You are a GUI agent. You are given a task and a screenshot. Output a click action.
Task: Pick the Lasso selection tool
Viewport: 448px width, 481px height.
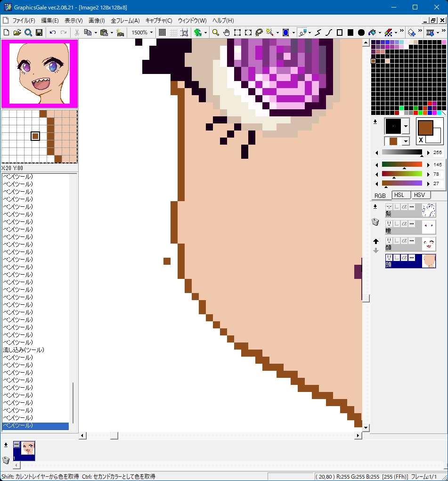(x=259, y=33)
